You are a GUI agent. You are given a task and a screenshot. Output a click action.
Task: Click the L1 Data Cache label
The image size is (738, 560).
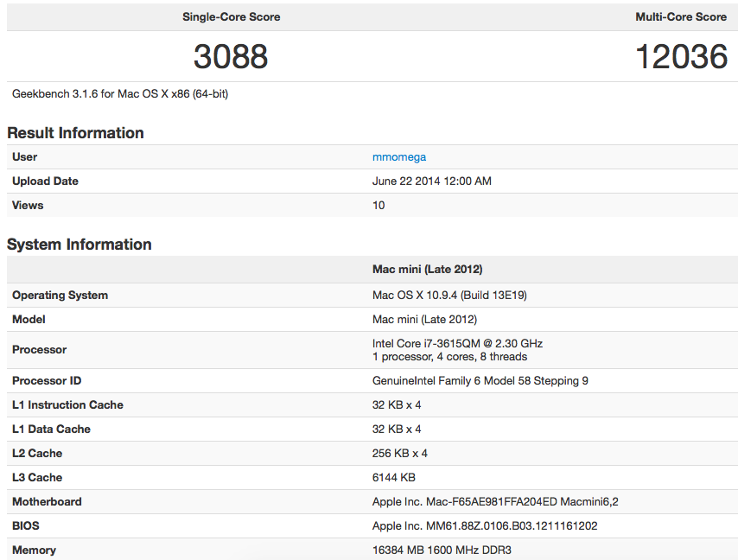coord(51,430)
